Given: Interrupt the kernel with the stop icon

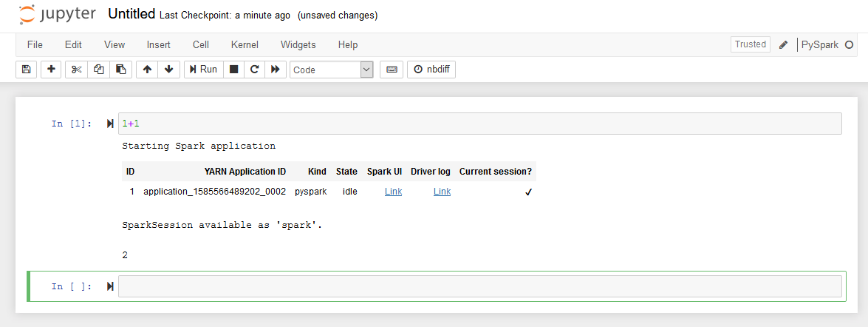Looking at the screenshot, I should pyautogui.click(x=233, y=70).
